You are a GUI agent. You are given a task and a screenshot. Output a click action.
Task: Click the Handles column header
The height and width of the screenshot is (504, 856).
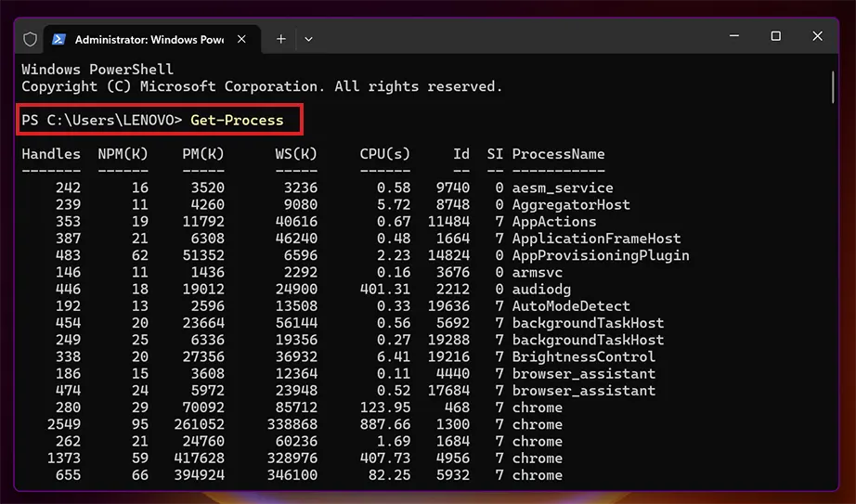[51, 154]
